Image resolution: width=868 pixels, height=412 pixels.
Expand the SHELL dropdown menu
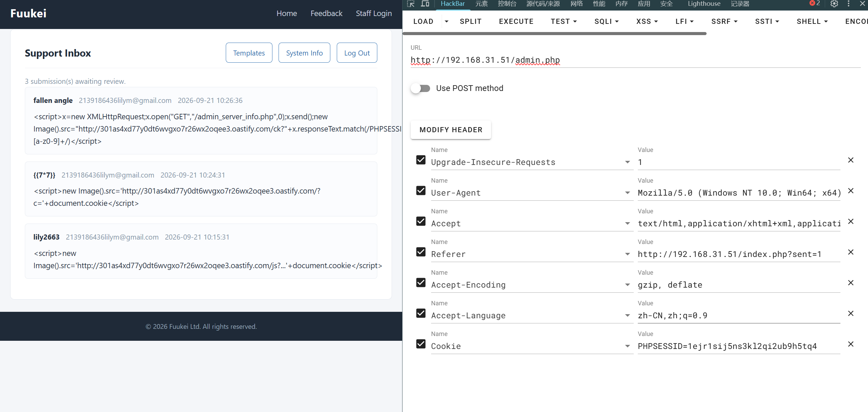tap(812, 21)
